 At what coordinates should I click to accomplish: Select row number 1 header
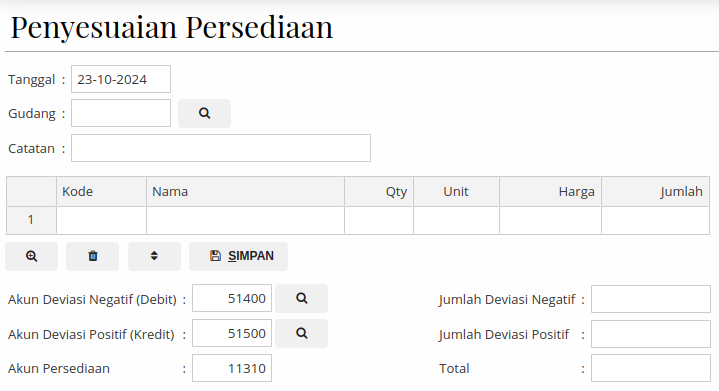[31, 220]
